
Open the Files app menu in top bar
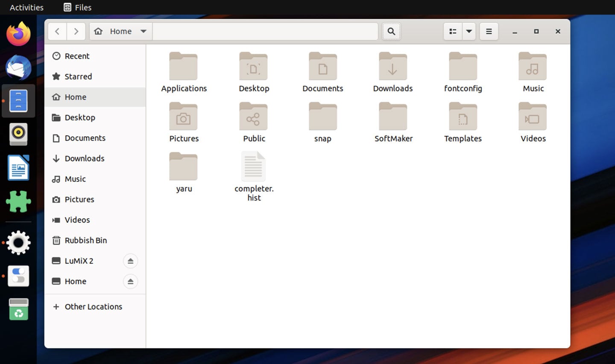click(x=77, y=7)
